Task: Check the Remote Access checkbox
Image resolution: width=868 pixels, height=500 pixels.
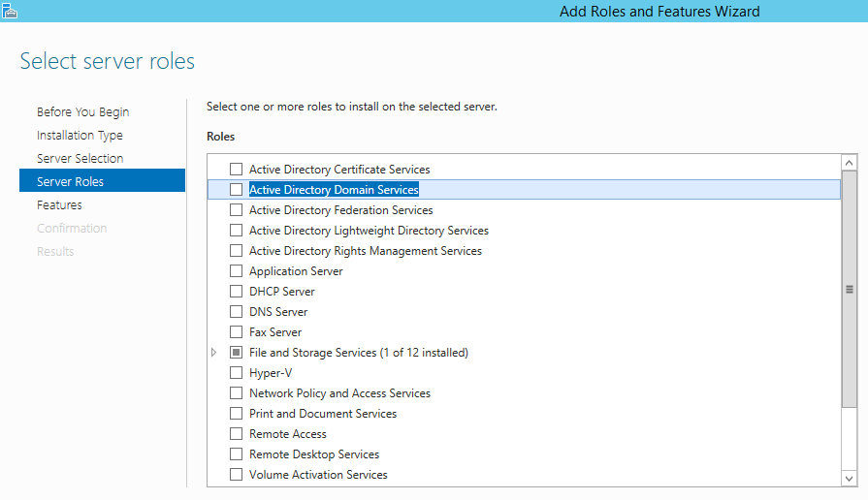Action: pyautogui.click(x=236, y=434)
